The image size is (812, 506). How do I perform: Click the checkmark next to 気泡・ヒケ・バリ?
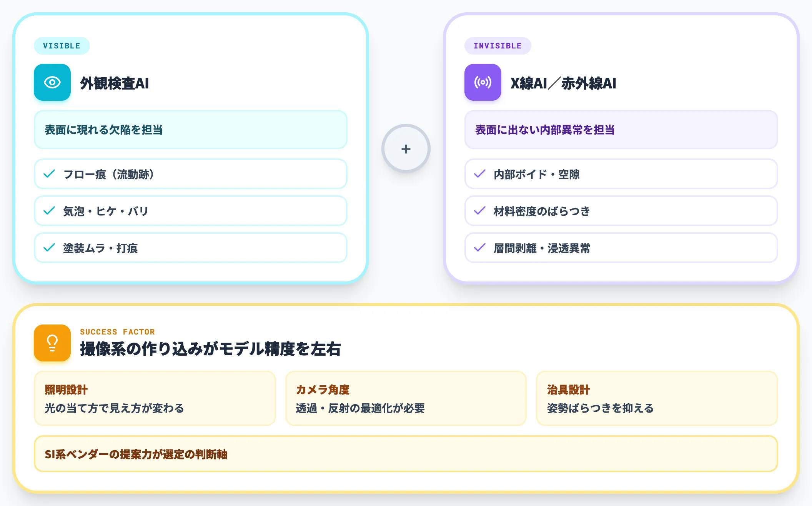click(49, 211)
